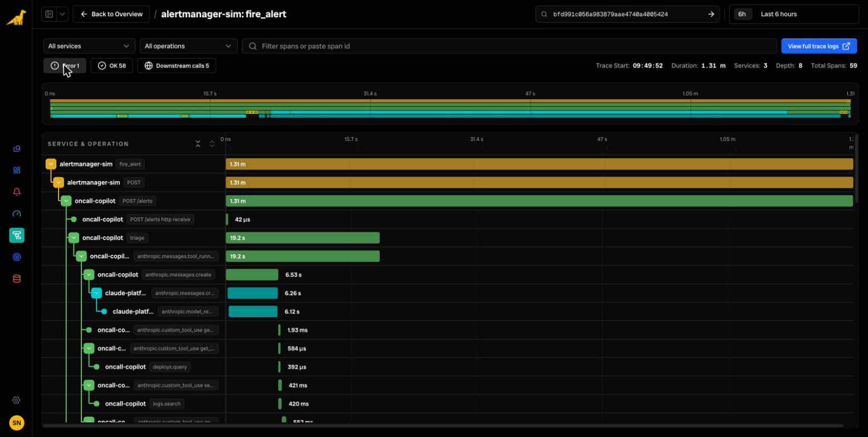Open the gauge icon in the sidebar
Image resolution: width=868 pixels, height=437 pixels.
click(x=17, y=213)
